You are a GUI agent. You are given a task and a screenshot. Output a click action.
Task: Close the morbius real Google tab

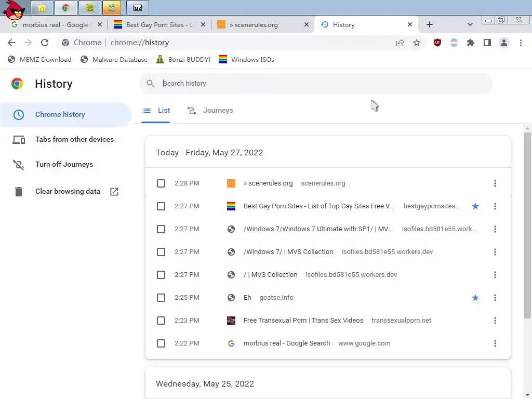pos(99,24)
